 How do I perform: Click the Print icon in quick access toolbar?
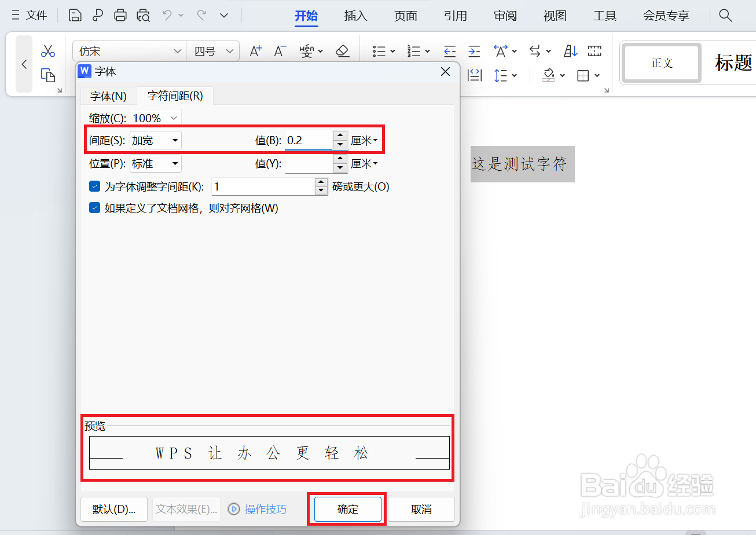tap(120, 16)
